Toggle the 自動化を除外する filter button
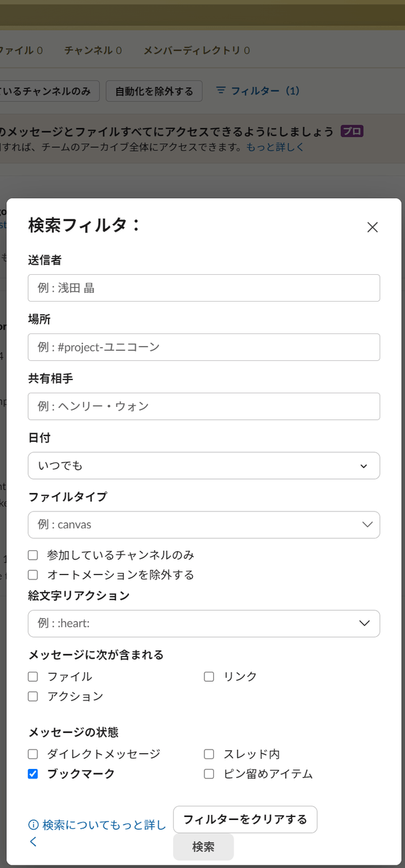Image resolution: width=405 pixels, height=868 pixels. click(154, 90)
